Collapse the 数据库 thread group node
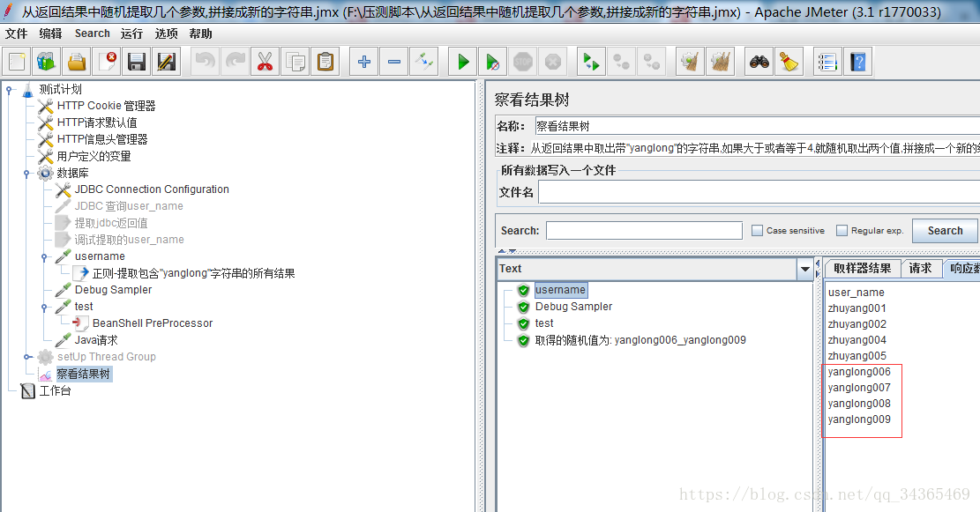Screen dimensions: 980x512 [x=26, y=174]
